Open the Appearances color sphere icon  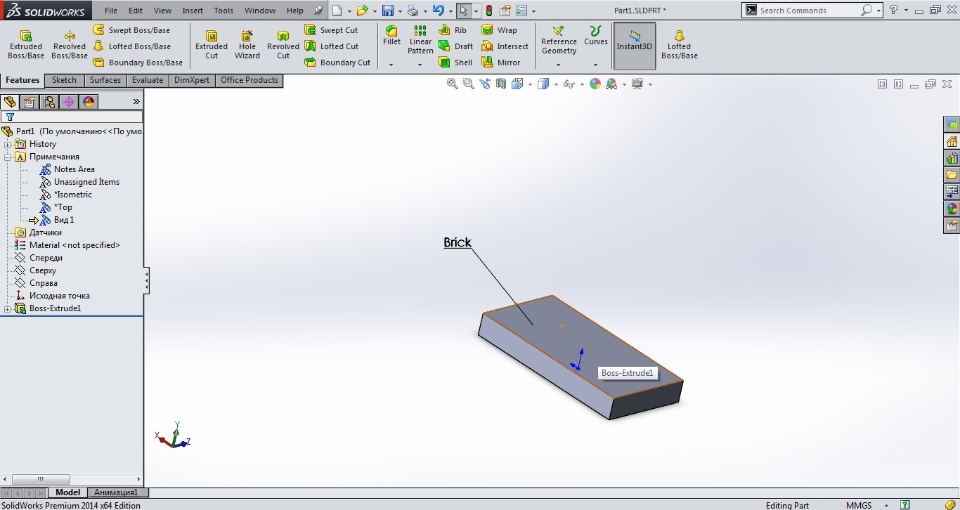(x=595, y=84)
